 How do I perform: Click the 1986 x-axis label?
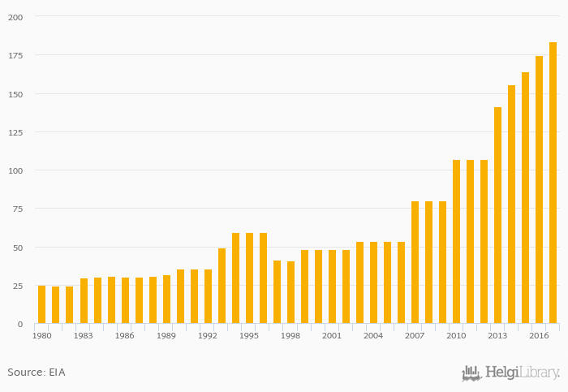point(125,336)
